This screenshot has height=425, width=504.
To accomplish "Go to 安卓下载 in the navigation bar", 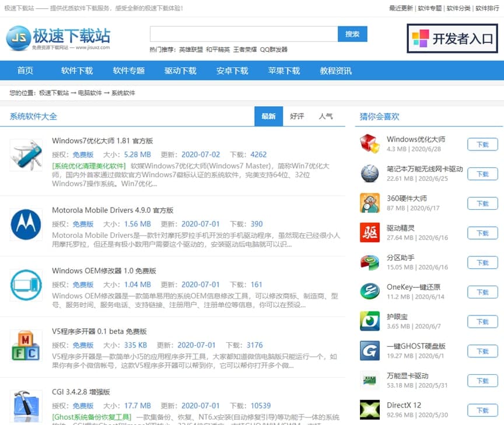I will pyautogui.click(x=232, y=71).
